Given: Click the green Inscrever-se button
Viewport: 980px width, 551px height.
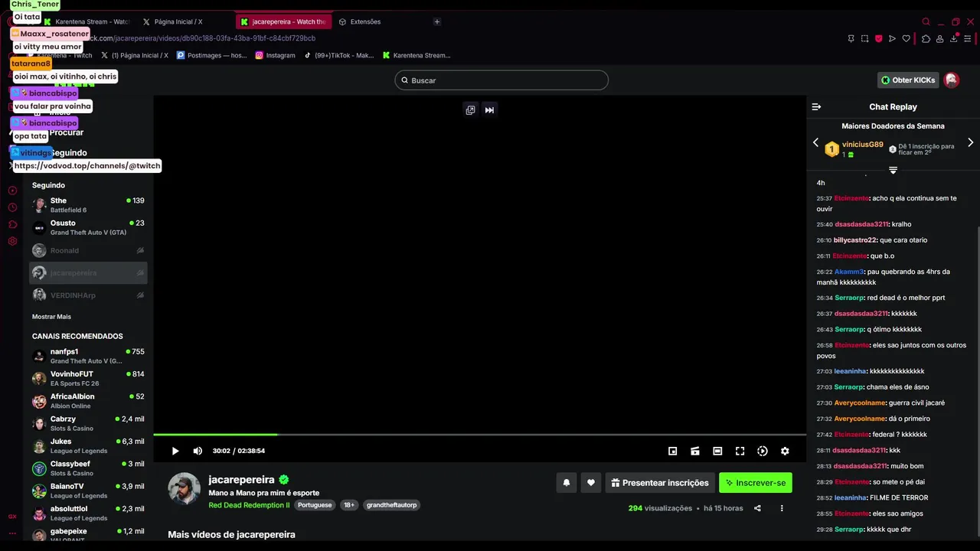Looking at the screenshot, I should click(756, 483).
